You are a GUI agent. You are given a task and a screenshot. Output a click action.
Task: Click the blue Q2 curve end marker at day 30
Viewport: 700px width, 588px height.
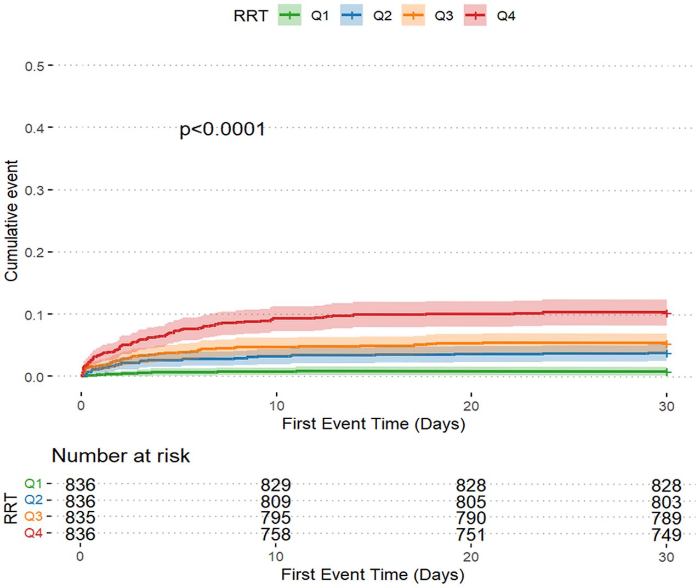pyautogui.click(x=667, y=353)
